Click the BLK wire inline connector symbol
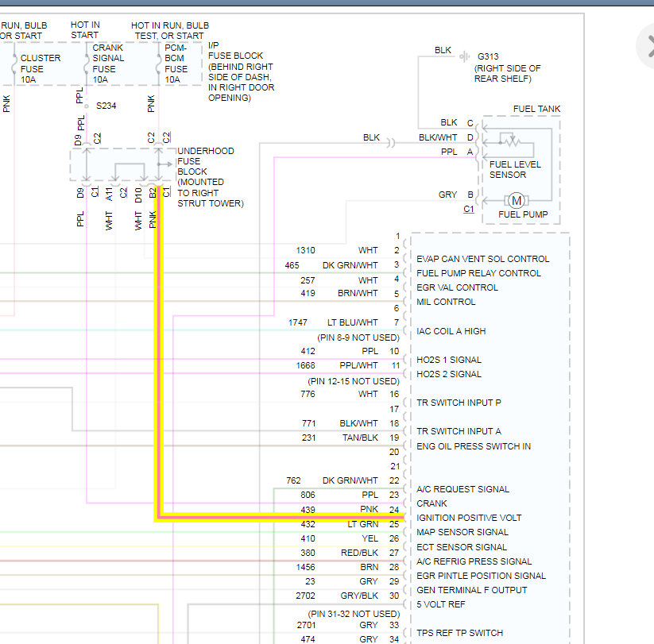 [390, 143]
